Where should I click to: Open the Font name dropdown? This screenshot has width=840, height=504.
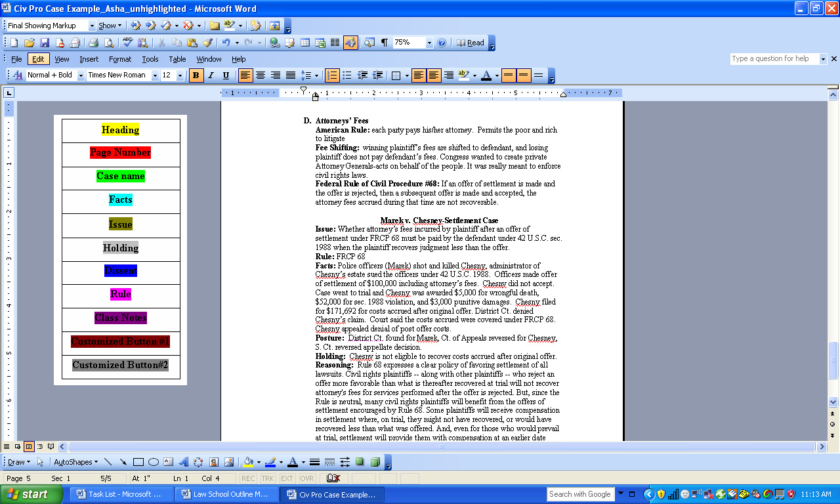click(x=155, y=75)
